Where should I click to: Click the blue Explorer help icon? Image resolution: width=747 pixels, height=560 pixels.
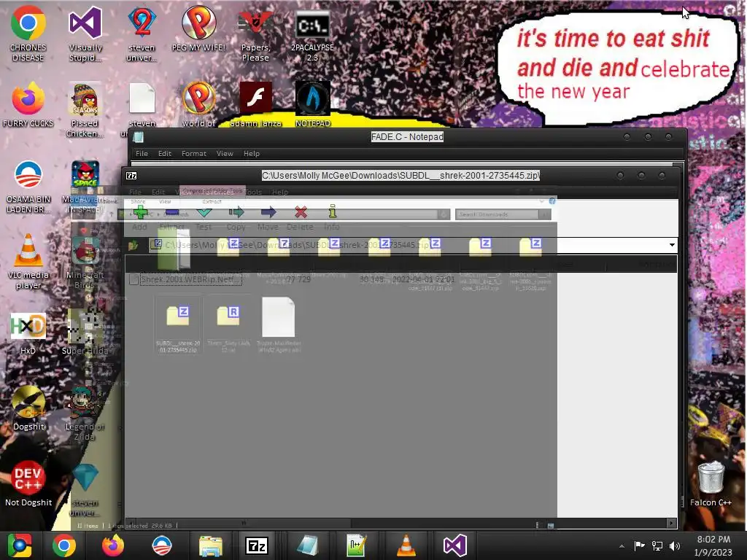coord(552,201)
